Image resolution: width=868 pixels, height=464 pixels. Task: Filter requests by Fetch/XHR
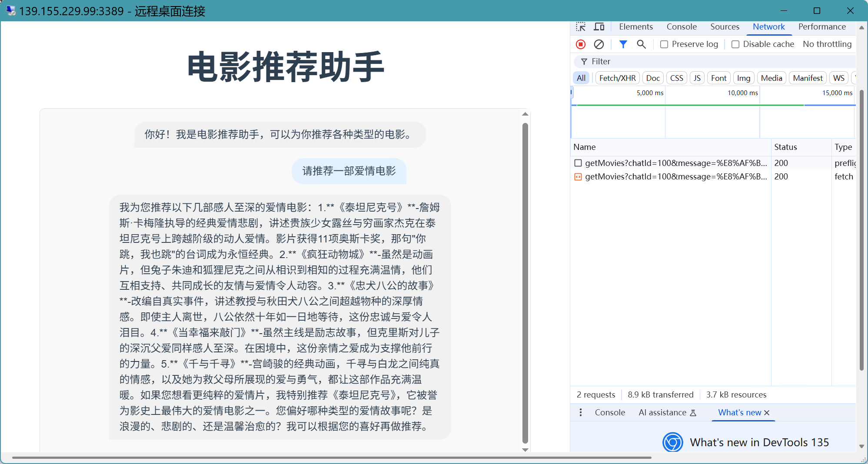point(617,78)
